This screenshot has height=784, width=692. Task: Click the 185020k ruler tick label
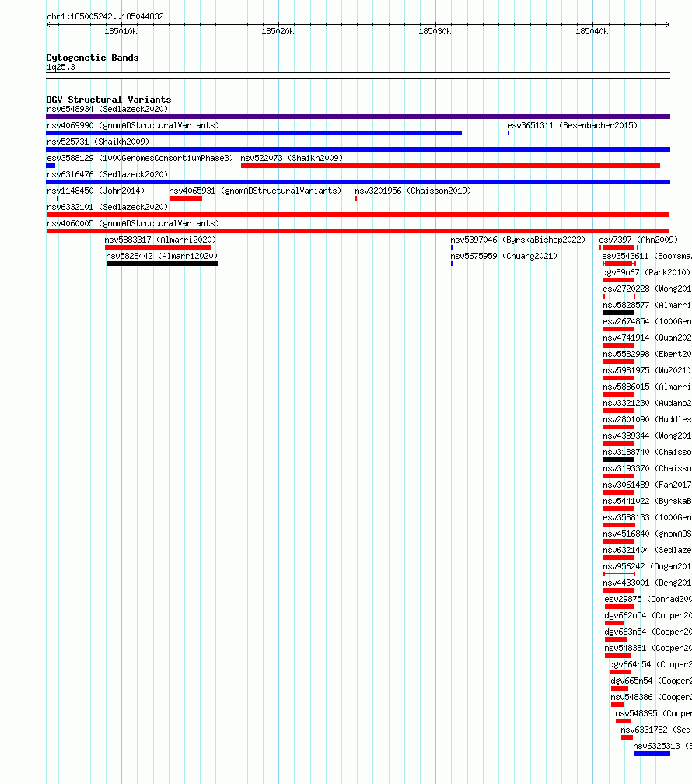tap(278, 31)
